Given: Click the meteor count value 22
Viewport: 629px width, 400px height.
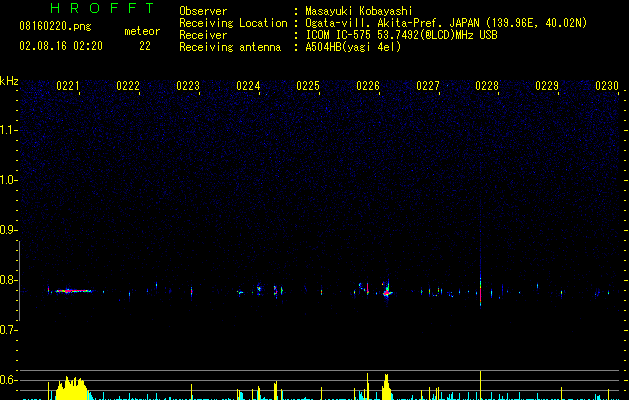Looking at the screenshot, I should tap(145, 46).
